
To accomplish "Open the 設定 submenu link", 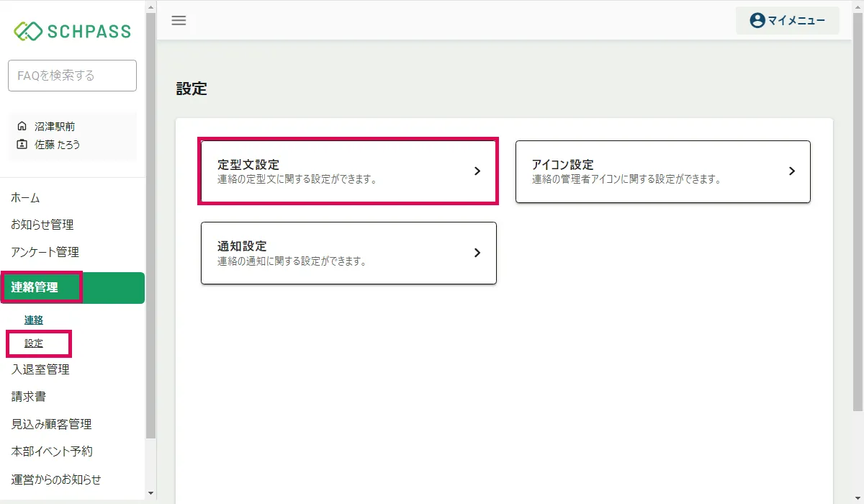I will (34, 343).
